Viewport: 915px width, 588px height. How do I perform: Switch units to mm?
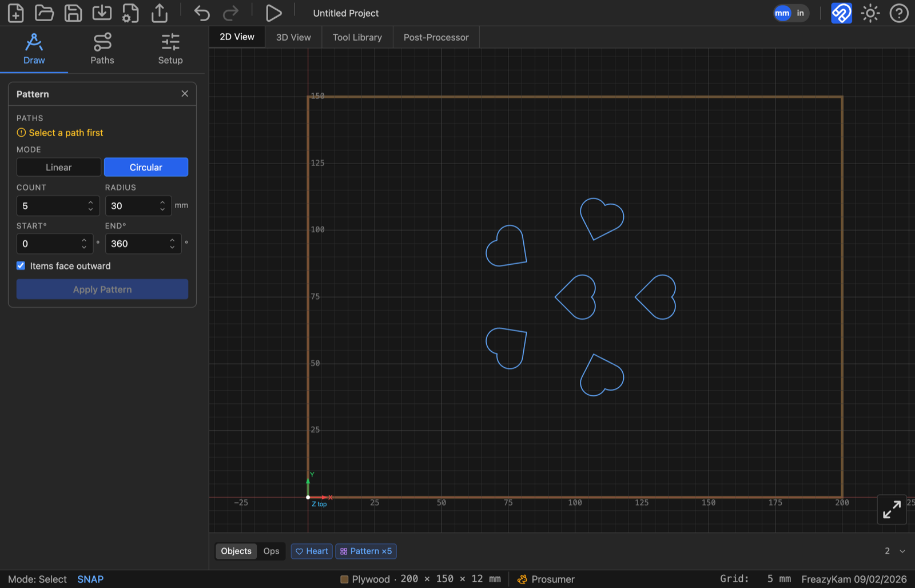pyautogui.click(x=782, y=13)
